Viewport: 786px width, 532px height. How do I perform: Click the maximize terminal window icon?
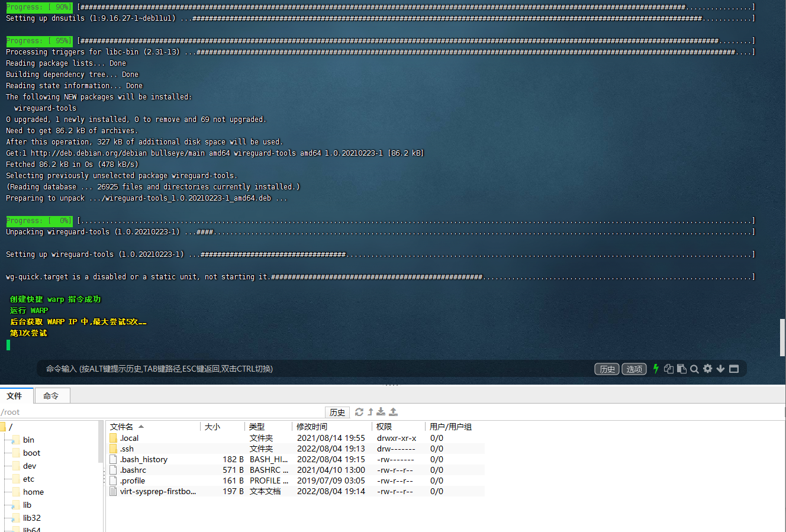coord(734,369)
